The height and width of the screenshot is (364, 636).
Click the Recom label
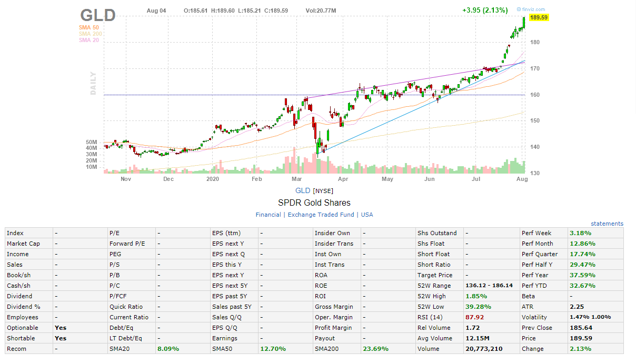(x=16, y=349)
